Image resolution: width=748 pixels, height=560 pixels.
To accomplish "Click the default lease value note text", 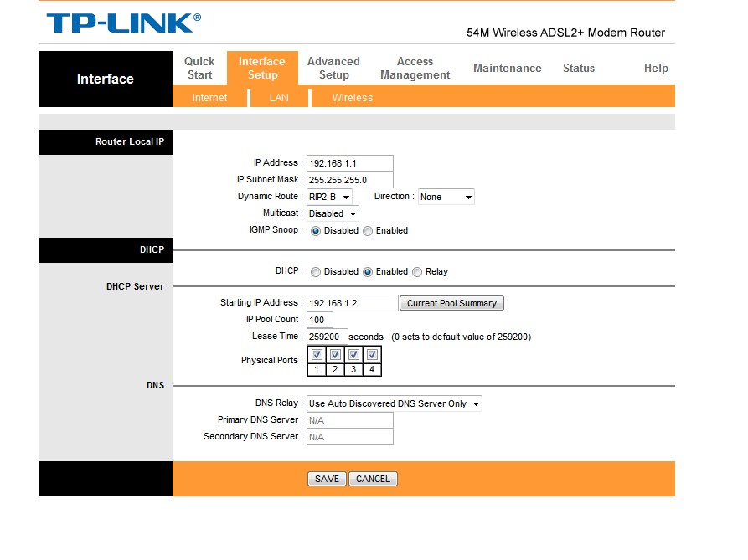I will coord(462,337).
